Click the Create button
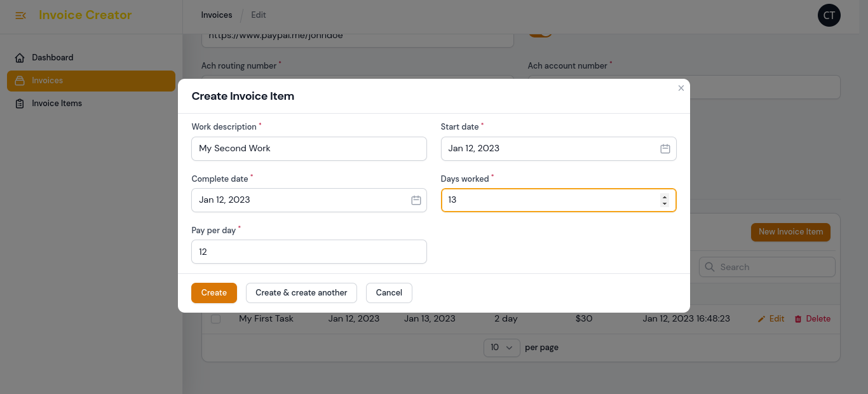 tap(214, 293)
